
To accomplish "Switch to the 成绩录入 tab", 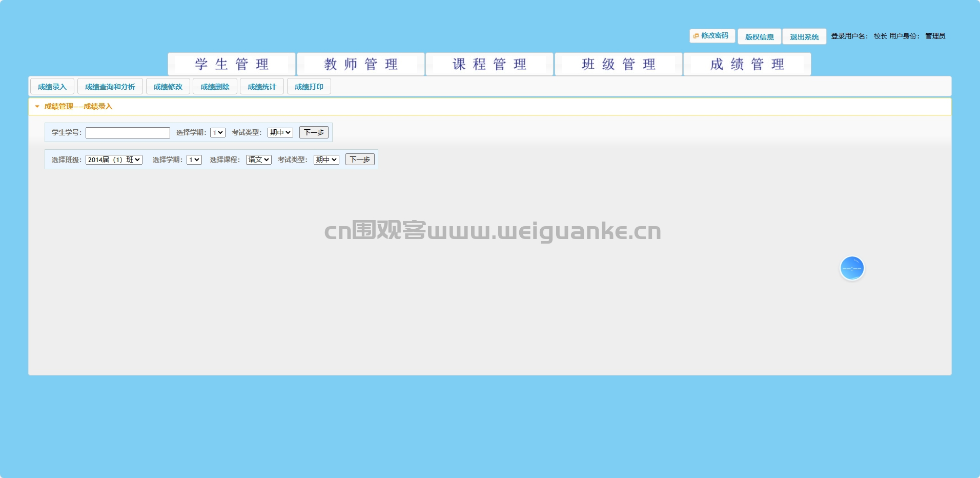I will click(x=52, y=87).
